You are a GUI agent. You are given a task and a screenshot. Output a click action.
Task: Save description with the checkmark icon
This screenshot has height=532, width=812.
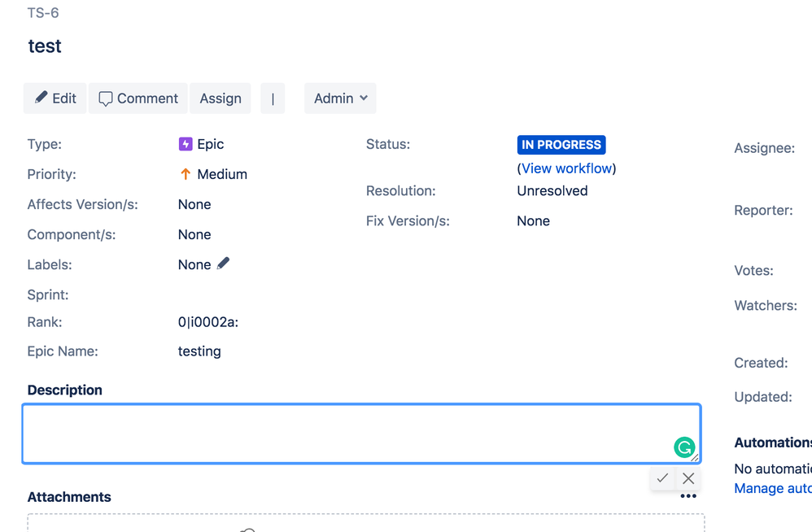pos(661,478)
